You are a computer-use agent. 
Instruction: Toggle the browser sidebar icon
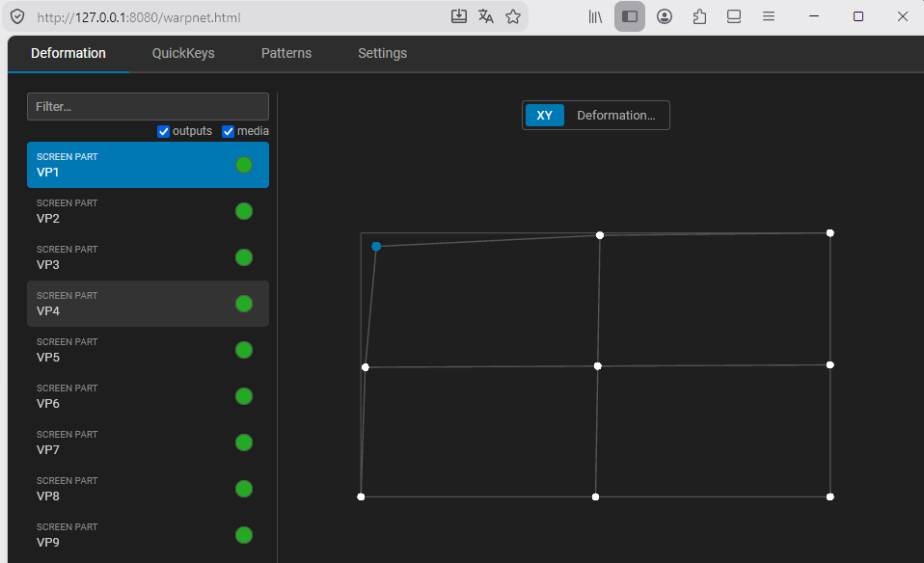(x=630, y=16)
